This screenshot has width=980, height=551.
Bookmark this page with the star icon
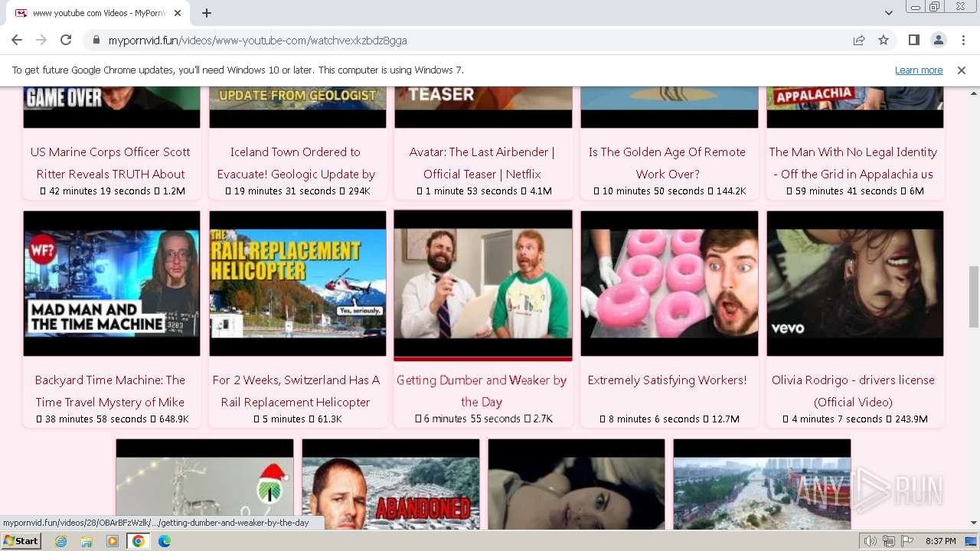[884, 40]
